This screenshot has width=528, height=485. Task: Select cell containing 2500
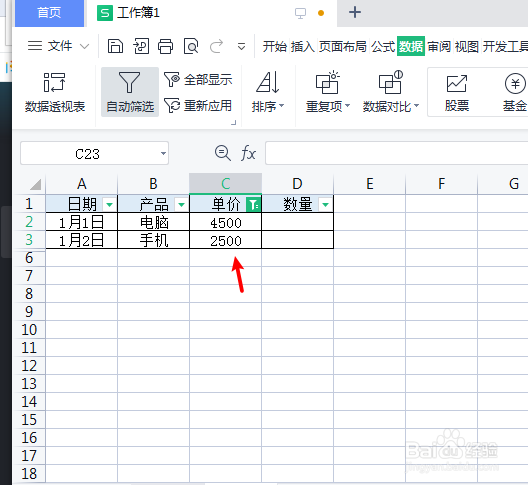226,240
